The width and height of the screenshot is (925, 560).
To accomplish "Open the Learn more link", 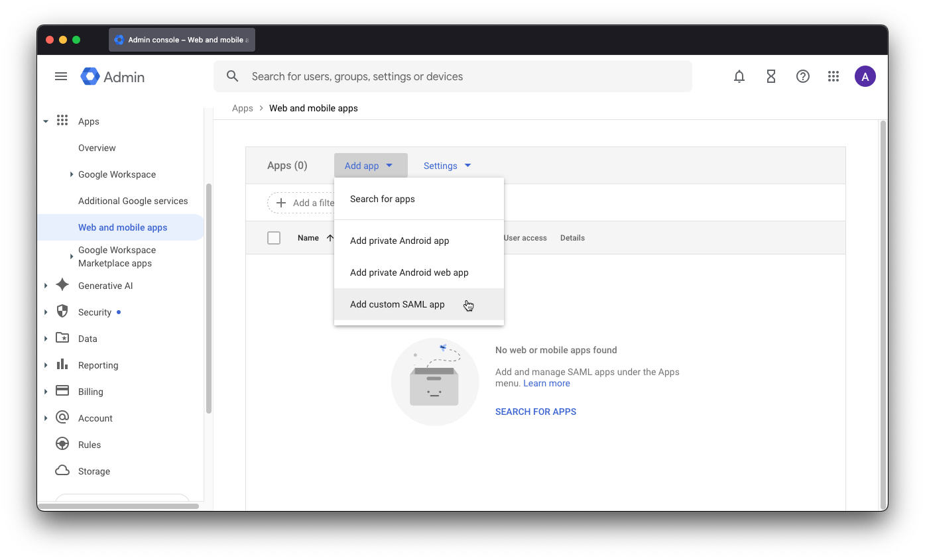I will [x=546, y=383].
